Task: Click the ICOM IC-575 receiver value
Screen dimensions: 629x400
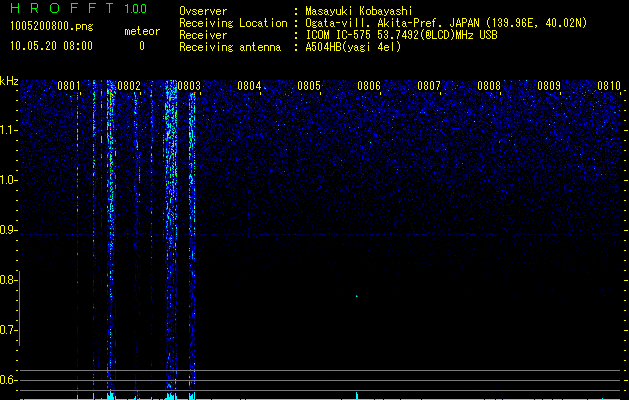Action: [x=401, y=35]
